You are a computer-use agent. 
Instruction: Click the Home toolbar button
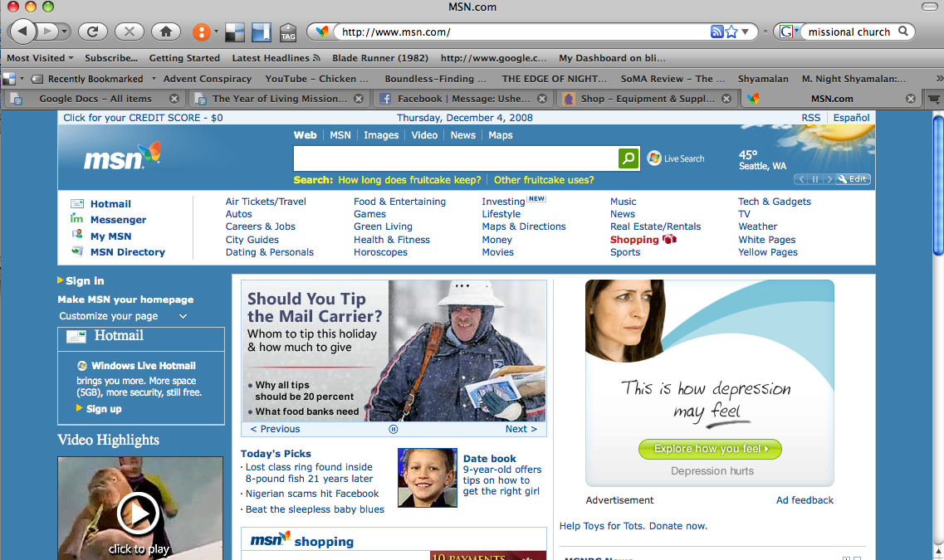click(166, 32)
